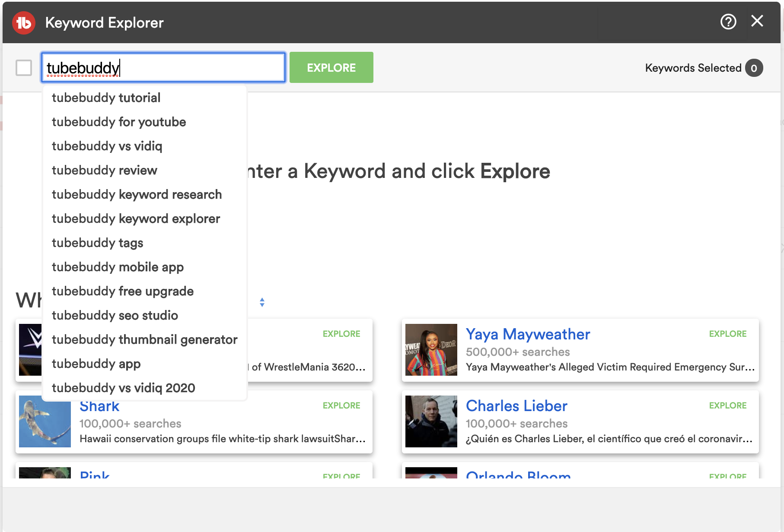Click the Keywords Selected count badge
This screenshot has height=532, width=784.
click(754, 68)
